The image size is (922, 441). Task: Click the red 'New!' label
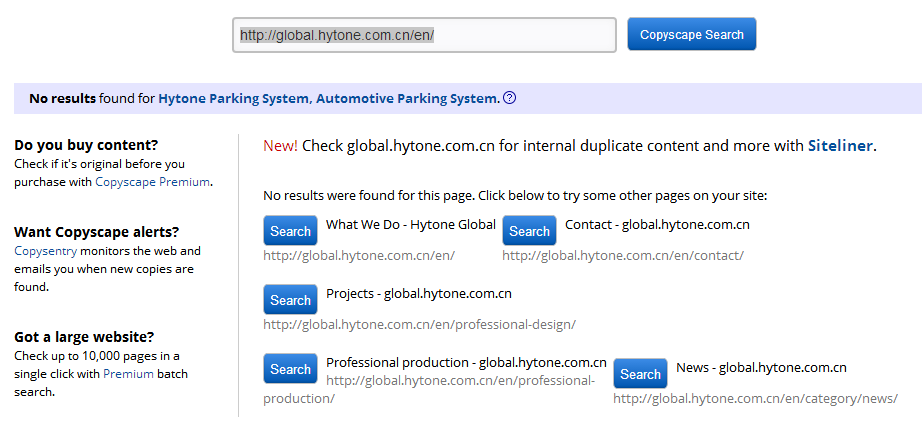pyautogui.click(x=280, y=146)
